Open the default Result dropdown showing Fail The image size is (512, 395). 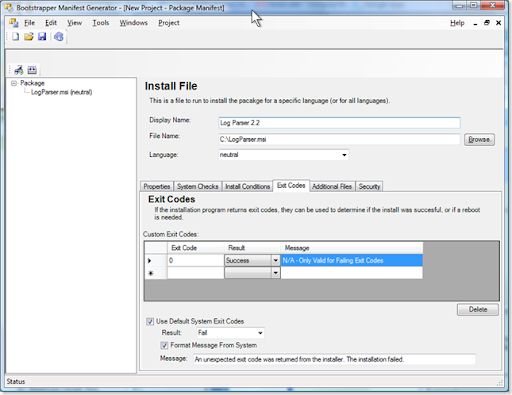pos(260,333)
